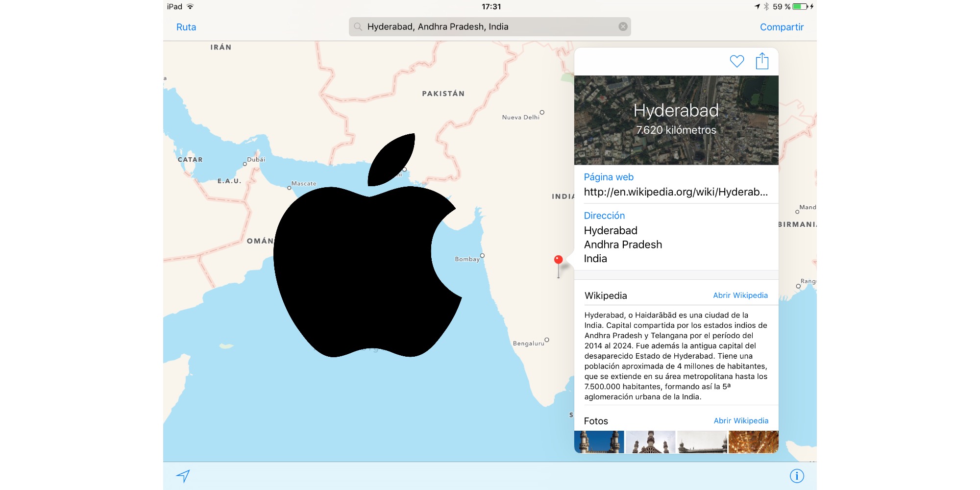Tap the Hyderabad satellite header image
The height and width of the screenshot is (490, 980).
tap(676, 120)
